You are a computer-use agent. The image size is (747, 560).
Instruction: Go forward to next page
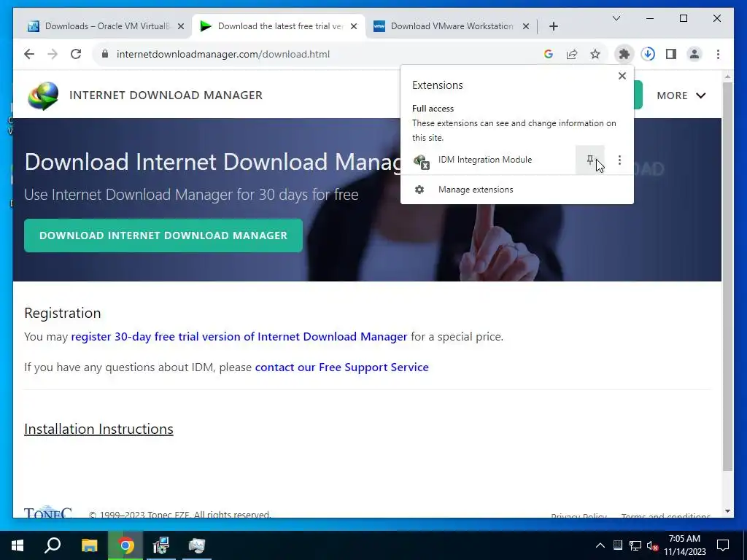click(53, 54)
